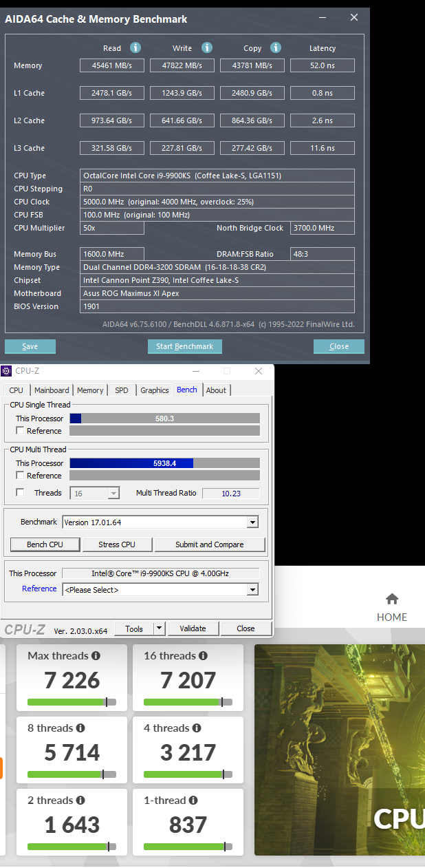Screen dimensions: 425x868
Task: Click Memory Latency value 52.0 ns
Action: 323,65
